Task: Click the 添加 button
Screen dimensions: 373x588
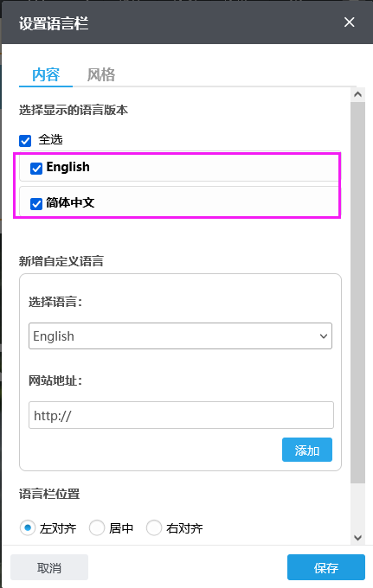Action: tap(307, 450)
